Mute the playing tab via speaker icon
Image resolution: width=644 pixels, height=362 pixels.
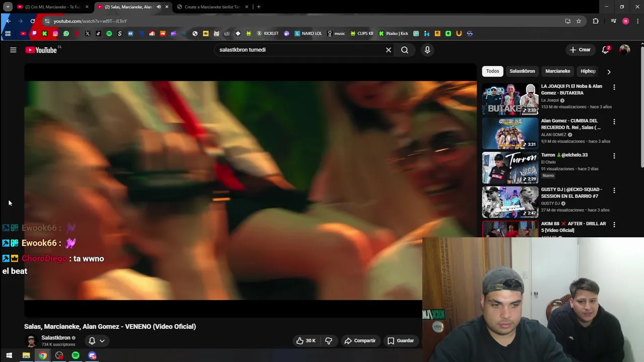click(158, 7)
